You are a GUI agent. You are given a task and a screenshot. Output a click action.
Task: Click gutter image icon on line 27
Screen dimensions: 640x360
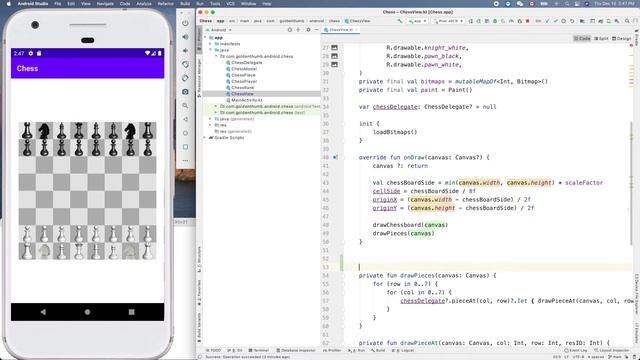[x=334, y=48]
